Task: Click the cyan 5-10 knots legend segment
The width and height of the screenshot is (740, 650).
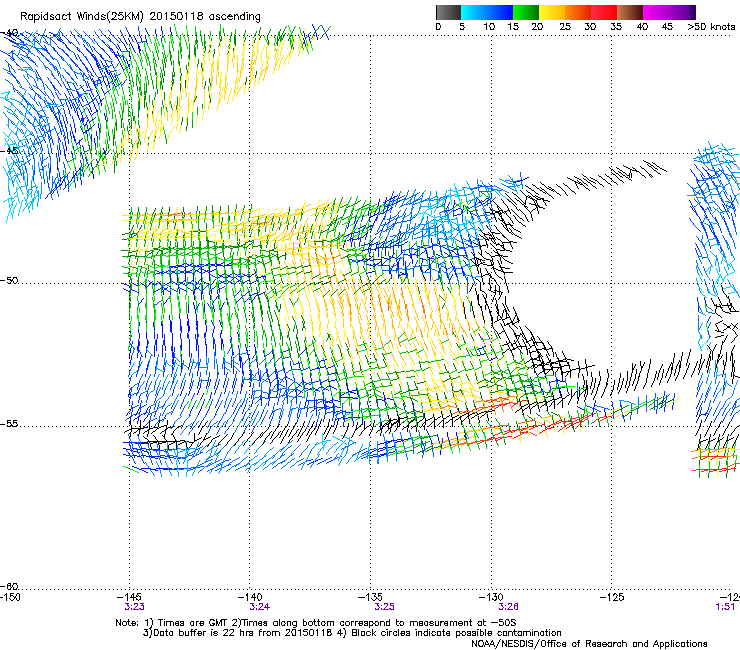Action: [474, 12]
